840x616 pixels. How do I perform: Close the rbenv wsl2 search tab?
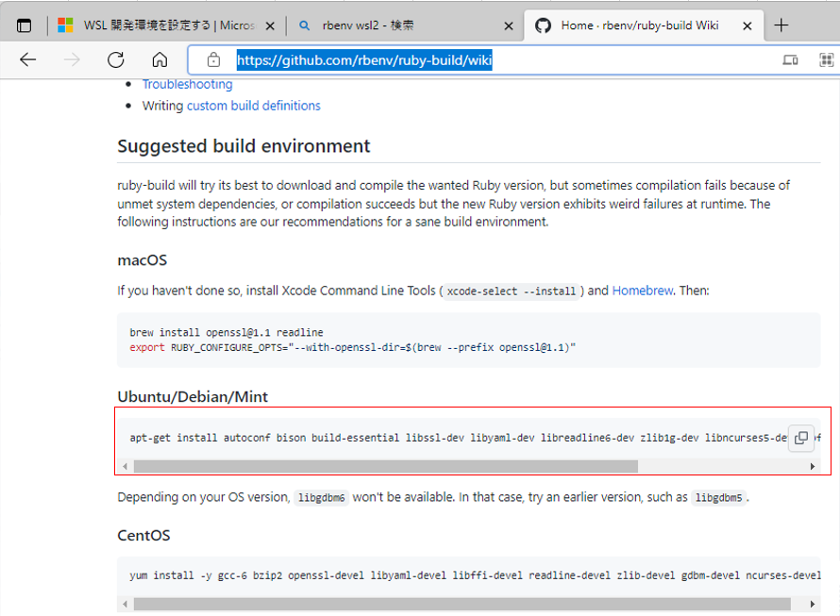click(x=509, y=25)
